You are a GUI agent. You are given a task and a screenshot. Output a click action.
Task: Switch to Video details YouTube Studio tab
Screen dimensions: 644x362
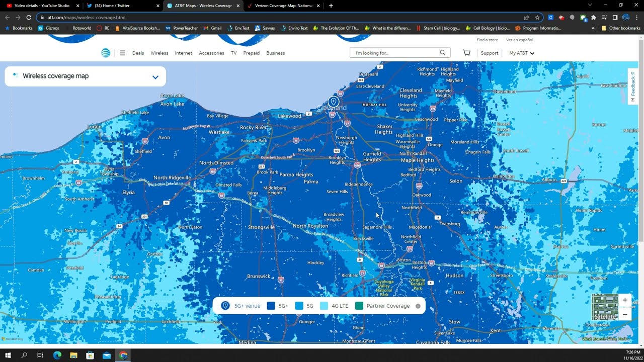click(x=41, y=6)
